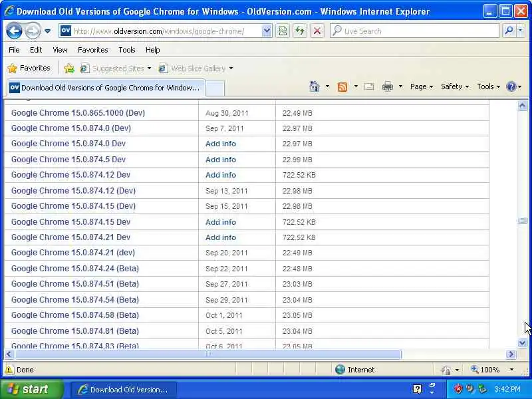This screenshot has width=532, height=399.
Task: Open recent pages dropdown beside Forward button
Action: click(47, 31)
